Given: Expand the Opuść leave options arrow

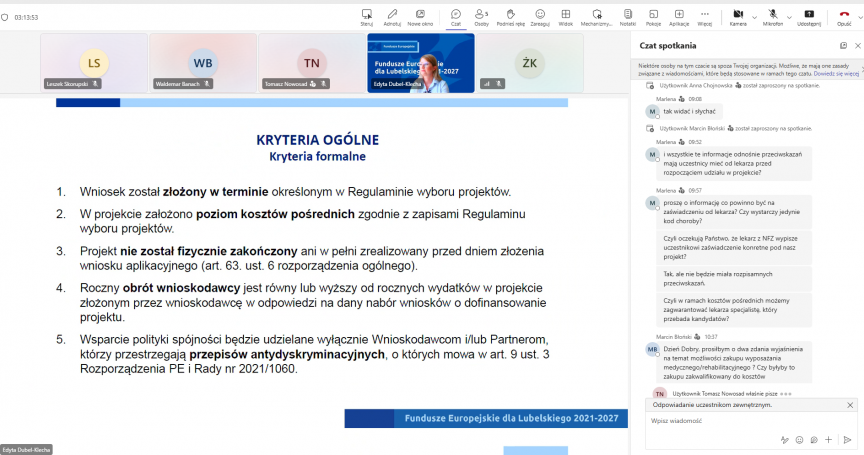Looking at the screenshot, I should (860, 18).
